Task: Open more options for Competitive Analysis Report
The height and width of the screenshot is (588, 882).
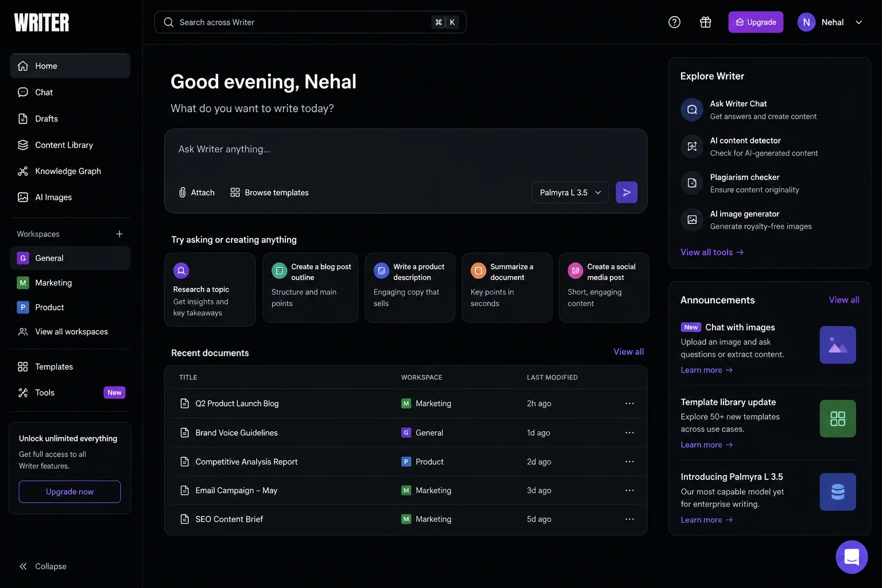Action: [630, 462]
